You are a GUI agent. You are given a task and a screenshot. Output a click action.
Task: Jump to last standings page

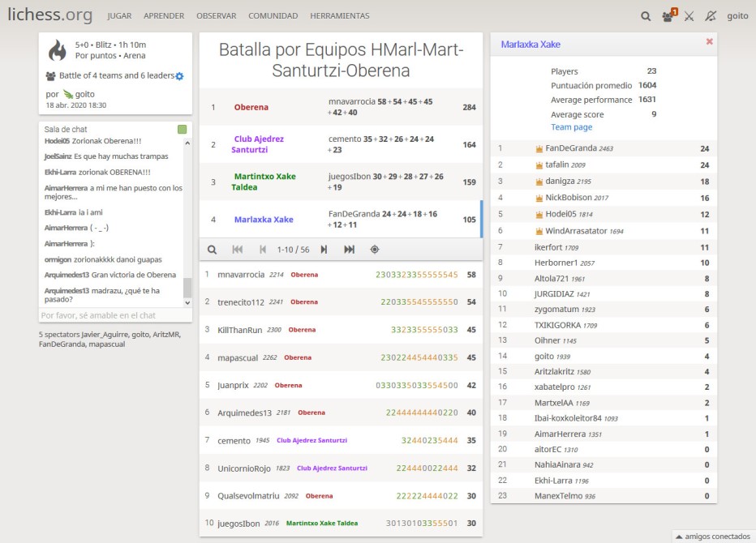(349, 250)
